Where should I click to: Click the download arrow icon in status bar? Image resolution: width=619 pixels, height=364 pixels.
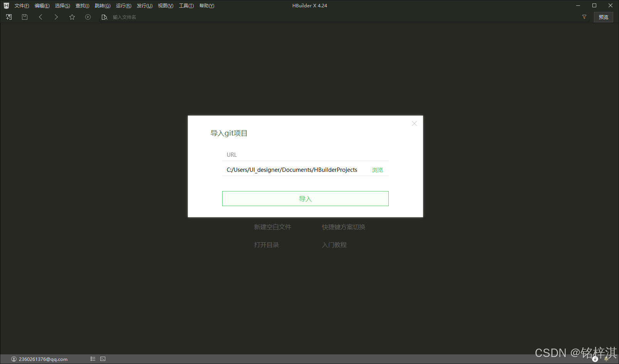[x=595, y=359]
